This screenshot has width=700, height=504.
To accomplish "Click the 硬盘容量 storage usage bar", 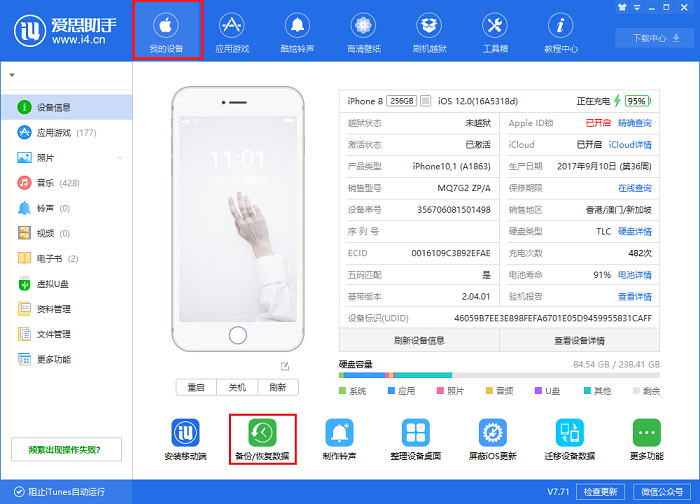I will [x=499, y=375].
